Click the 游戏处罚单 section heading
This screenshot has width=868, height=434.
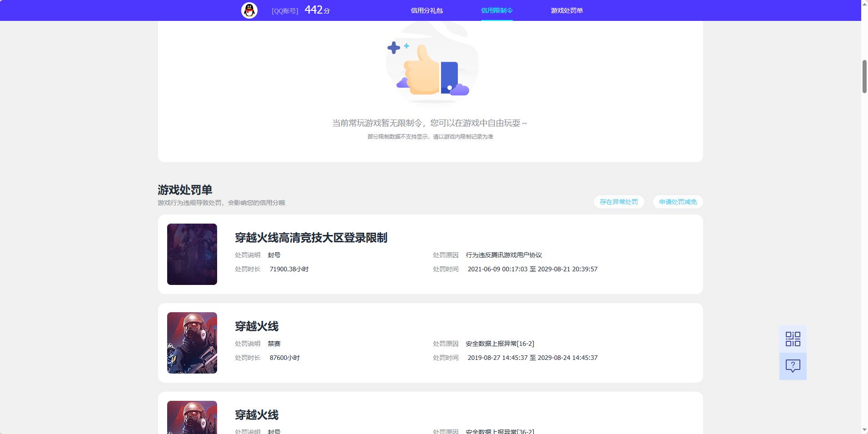[185, 190]
